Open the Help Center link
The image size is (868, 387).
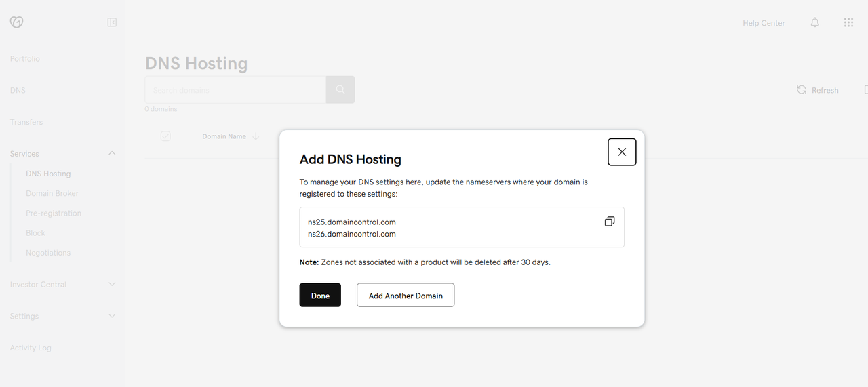[x=764, y=23]
